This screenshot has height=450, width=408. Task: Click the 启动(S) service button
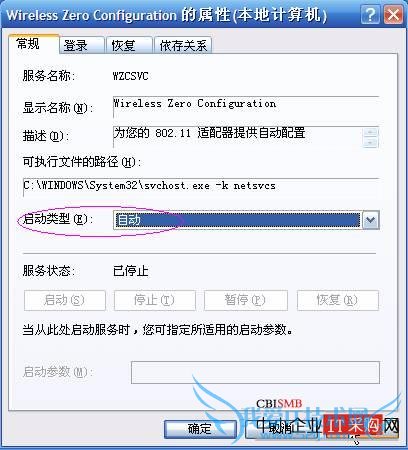(65, 300)
